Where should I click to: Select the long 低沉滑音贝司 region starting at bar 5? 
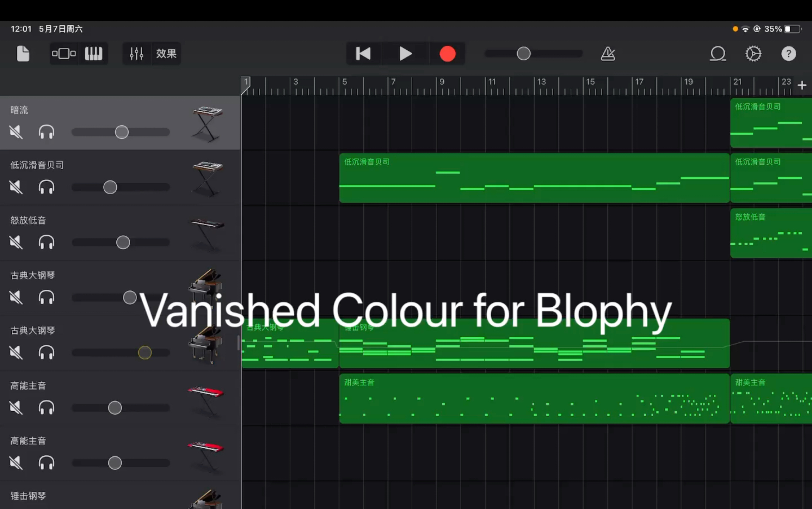(534, 178)
